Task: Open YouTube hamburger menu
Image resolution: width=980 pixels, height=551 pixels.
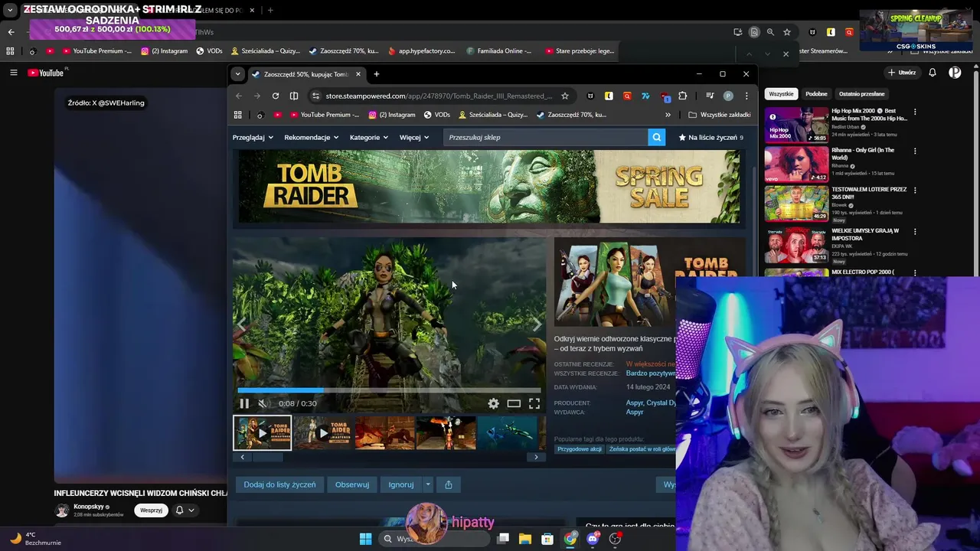Action: [x=13, y=73]
